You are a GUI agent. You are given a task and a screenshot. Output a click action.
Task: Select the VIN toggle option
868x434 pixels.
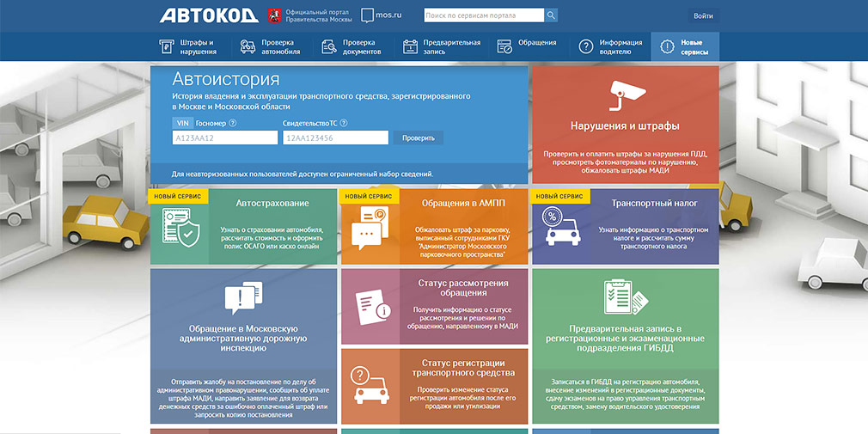point(181,124)
